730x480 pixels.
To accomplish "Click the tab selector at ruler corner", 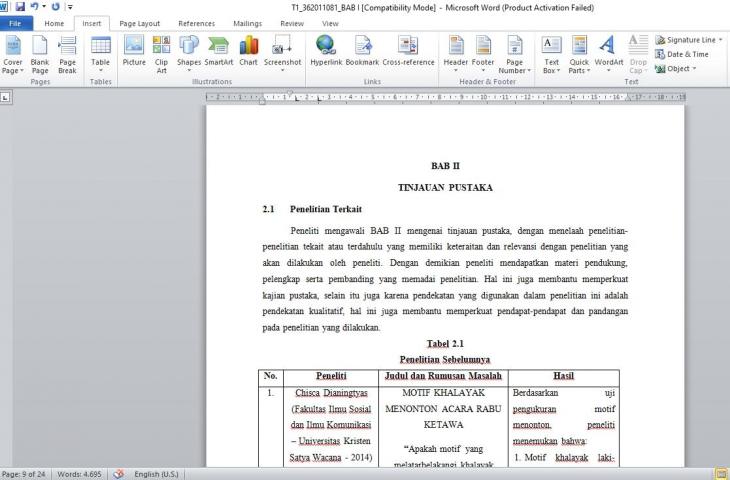I will 5,97.
